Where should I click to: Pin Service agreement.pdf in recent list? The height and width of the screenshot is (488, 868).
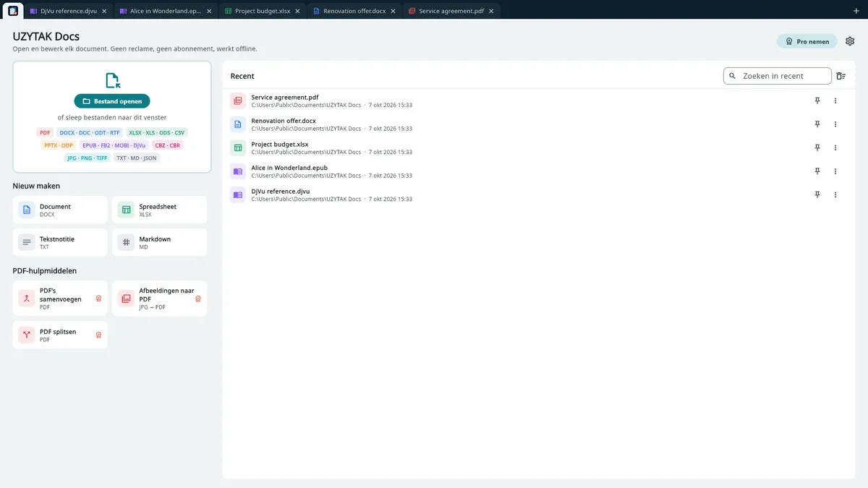[817, 101]
